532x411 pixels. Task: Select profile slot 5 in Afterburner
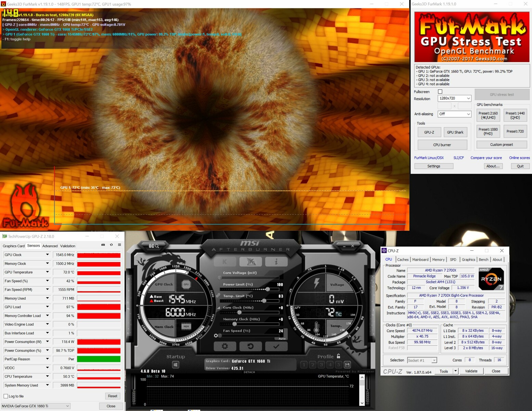tap(338, 365)
